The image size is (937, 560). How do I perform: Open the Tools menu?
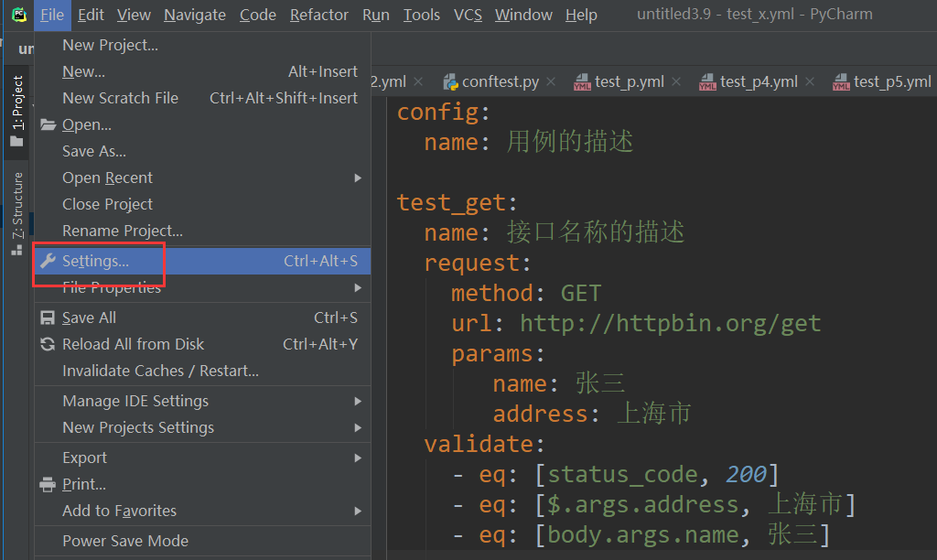click(x=421, y=15)
